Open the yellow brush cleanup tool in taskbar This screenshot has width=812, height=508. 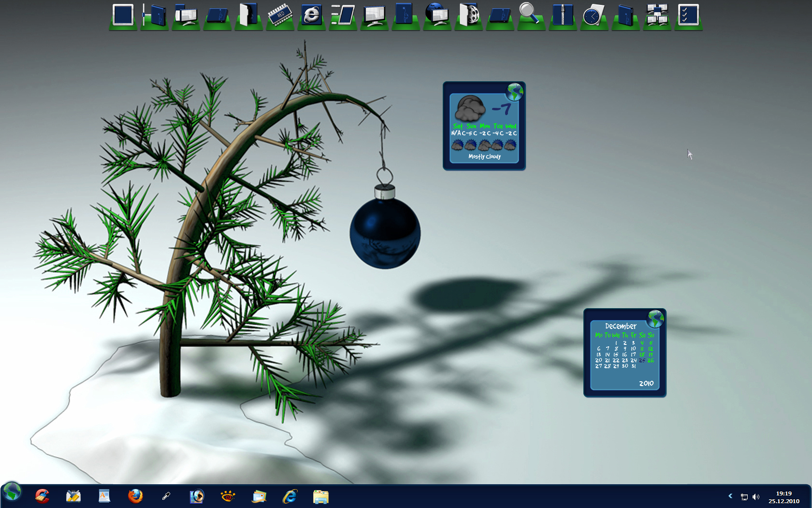73,496
